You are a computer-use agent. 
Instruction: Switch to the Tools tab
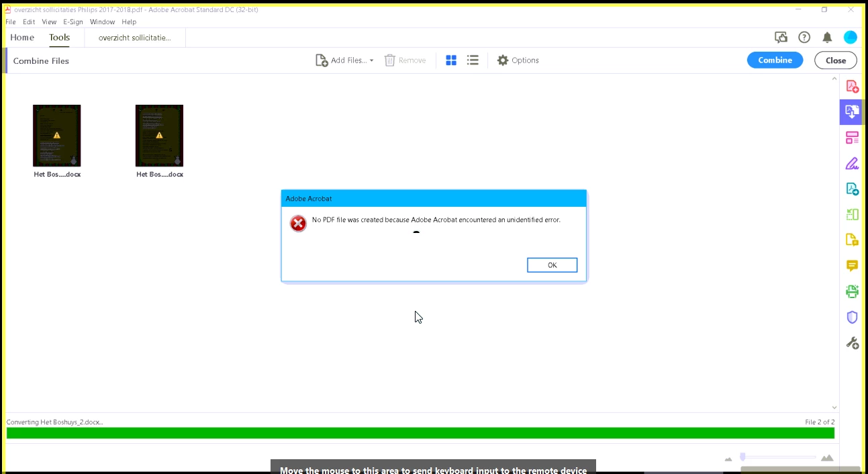click(59, 38)
